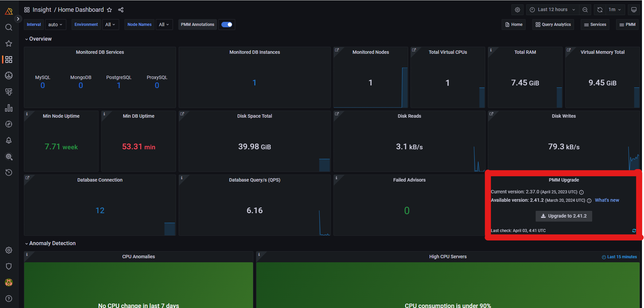Open the Node Names All dropdown

click(164, 25)
